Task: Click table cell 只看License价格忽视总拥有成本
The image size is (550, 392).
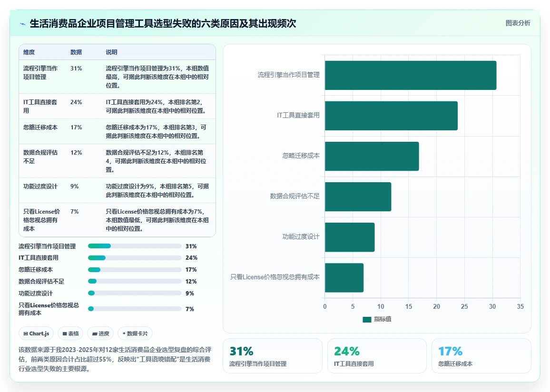Action: coord(42,220)
